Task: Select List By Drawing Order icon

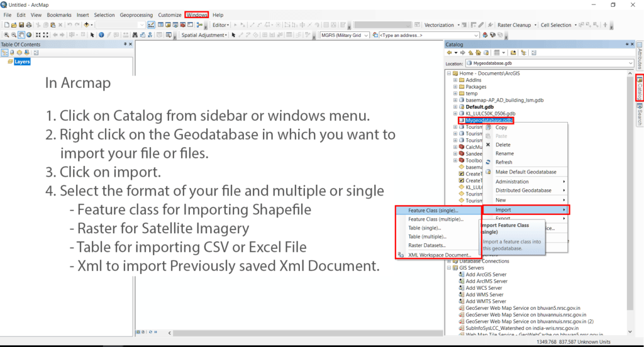Action: (x=4, y=53)
